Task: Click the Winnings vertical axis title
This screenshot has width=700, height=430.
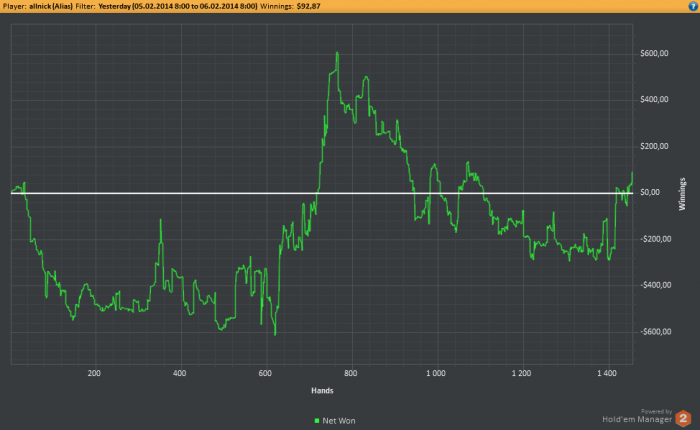Action: point(682,194)
